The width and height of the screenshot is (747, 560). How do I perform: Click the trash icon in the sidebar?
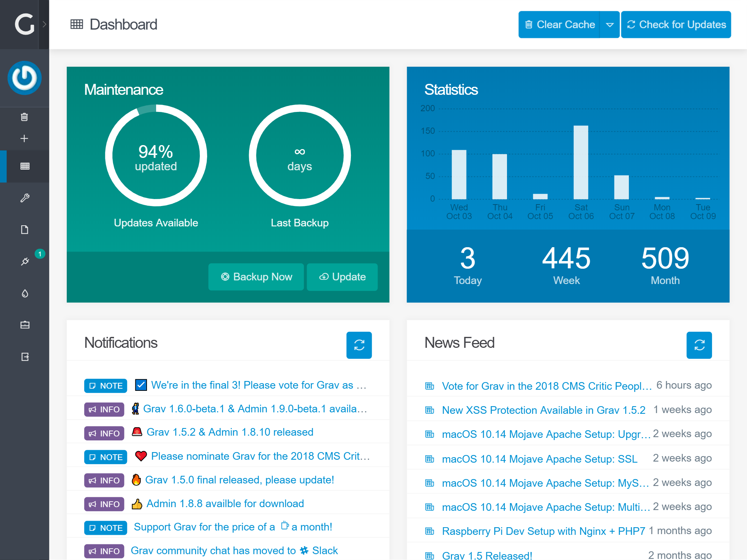pos(24,117)
